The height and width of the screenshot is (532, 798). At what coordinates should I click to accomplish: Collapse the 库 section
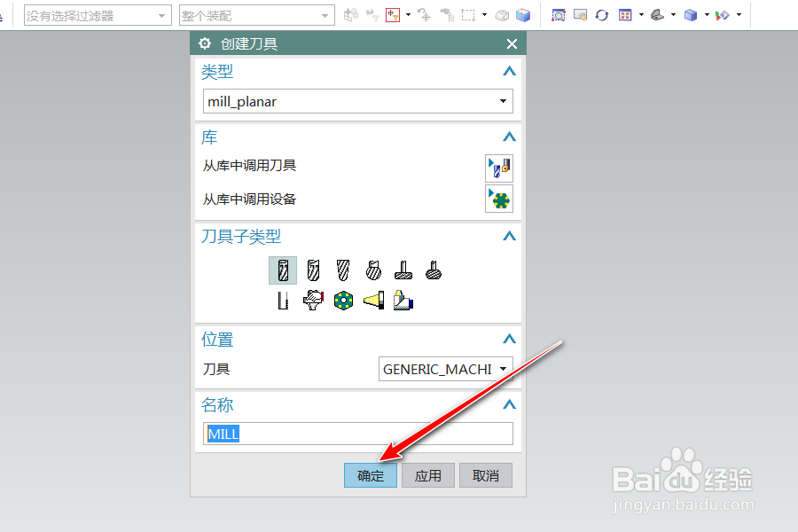510,137
